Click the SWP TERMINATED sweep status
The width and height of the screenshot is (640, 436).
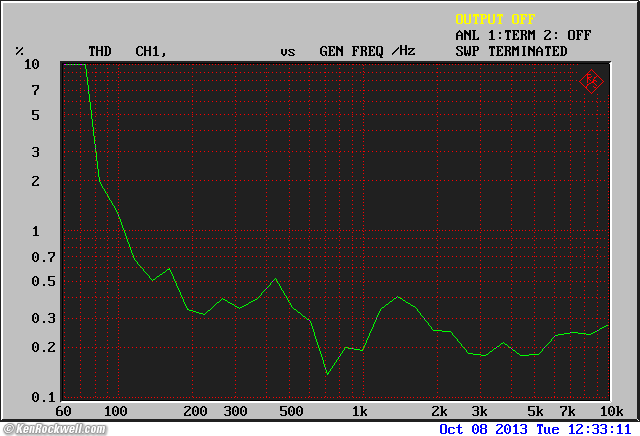(x=511, y=51)
